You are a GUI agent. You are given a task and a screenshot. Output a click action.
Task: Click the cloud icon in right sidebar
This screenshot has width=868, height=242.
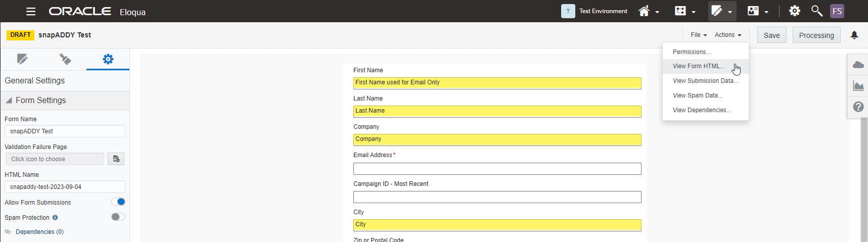(x=858, y=65)
